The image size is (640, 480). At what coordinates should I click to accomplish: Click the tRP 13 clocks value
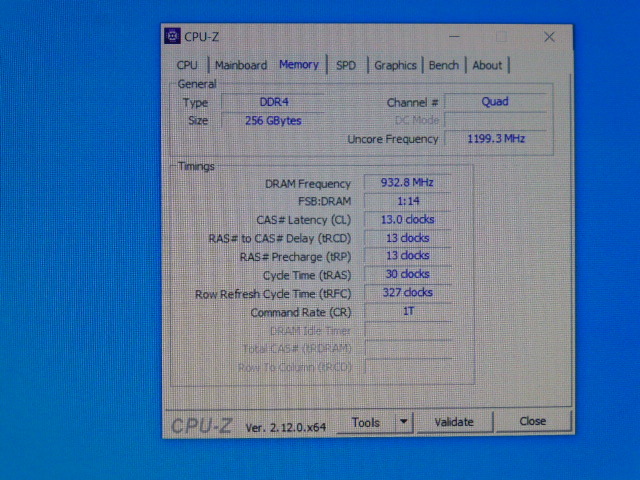pyautogui.click(x=407, y=256)
